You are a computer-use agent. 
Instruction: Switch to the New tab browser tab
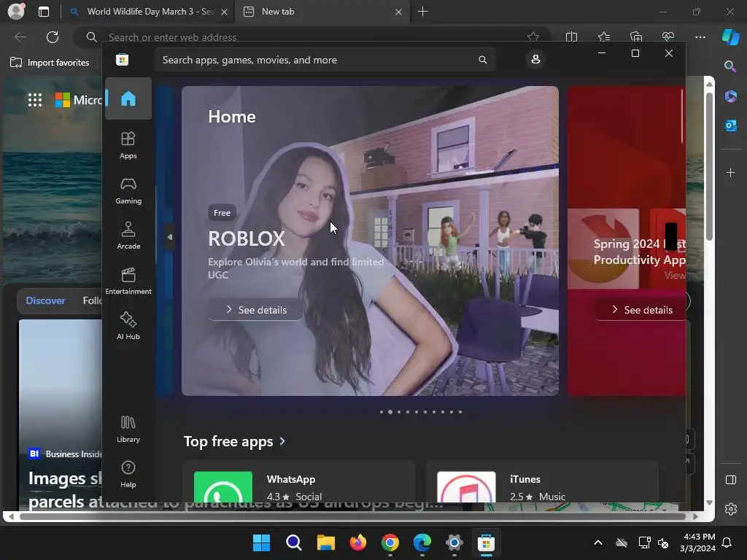[x=321, y=12]
